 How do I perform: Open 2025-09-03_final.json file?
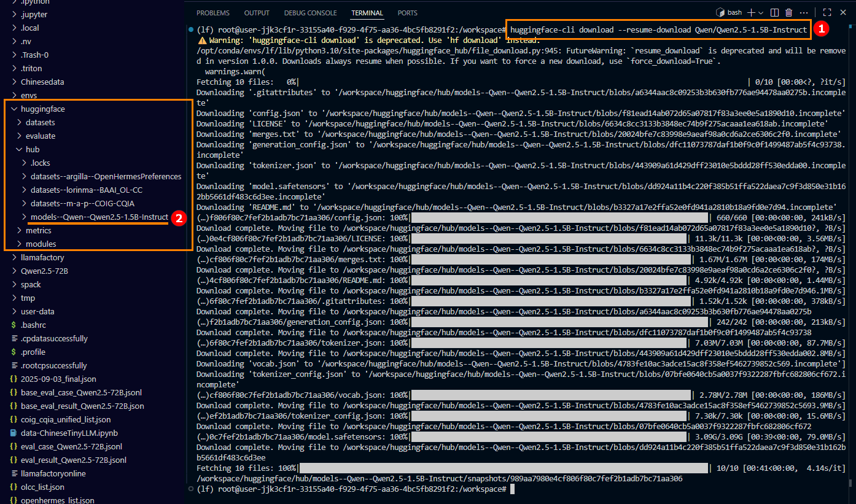pyautogui.click(x=58, y=379)
